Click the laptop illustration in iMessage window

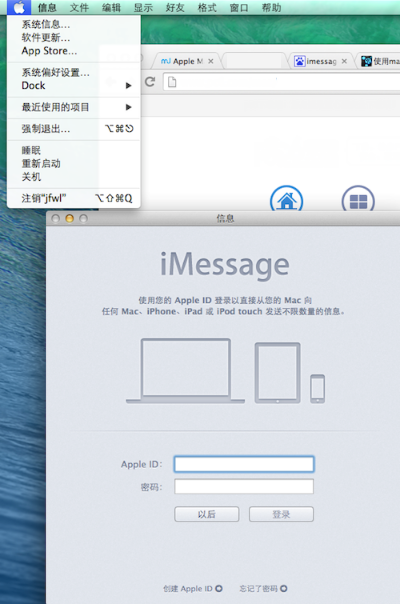point(185,371)
